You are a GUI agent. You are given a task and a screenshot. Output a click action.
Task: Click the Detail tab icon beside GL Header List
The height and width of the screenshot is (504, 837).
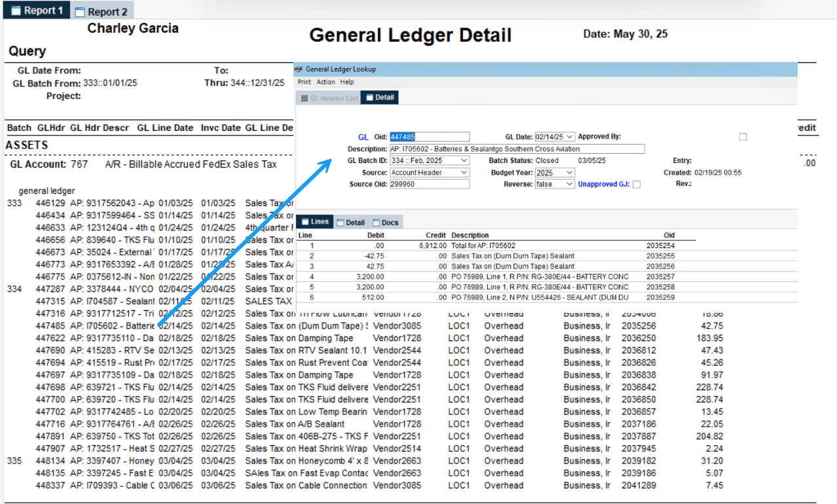click(x=369, y=98)
